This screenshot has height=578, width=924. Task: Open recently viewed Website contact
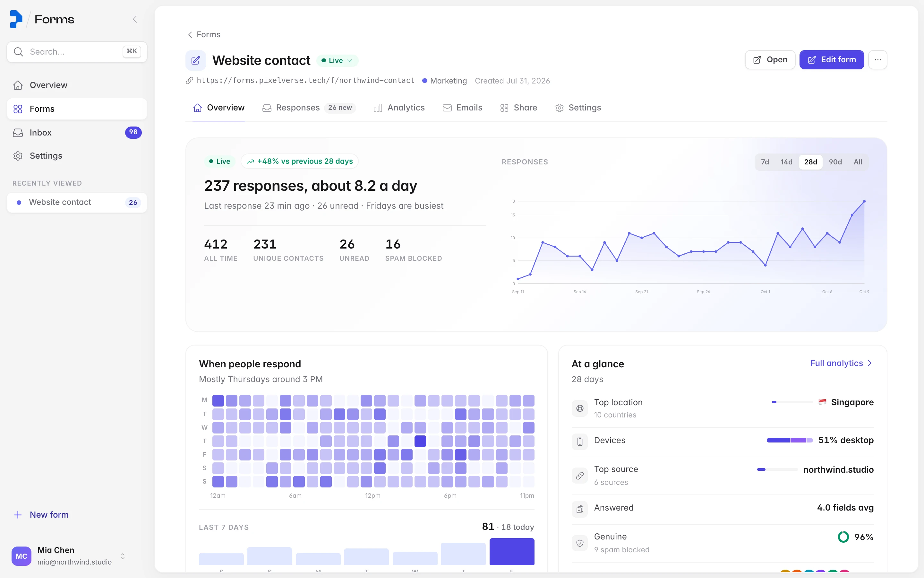coord(77,202)
